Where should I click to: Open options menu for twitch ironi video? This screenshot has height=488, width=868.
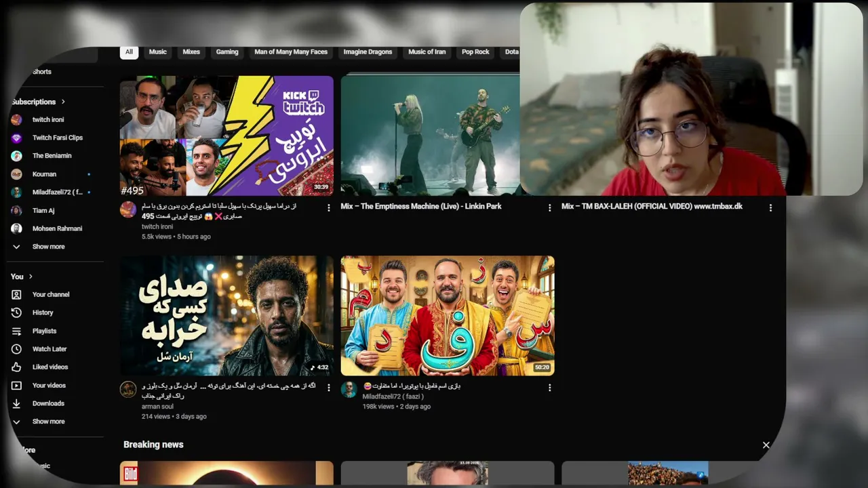coord(329,208)
